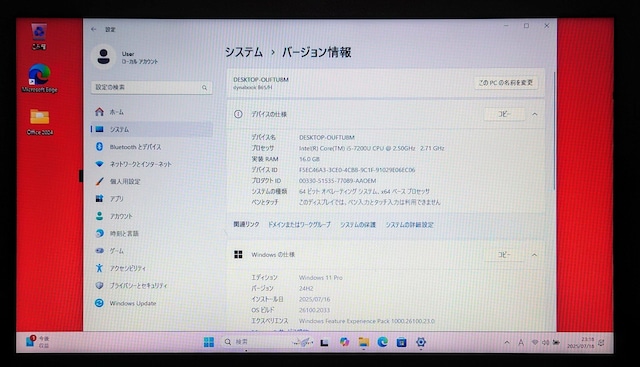The width and height of the screenshot is (640, 367).
Task: Click the Windows logo in Windows の仕様 header
Action: click(x=238, y=255)
